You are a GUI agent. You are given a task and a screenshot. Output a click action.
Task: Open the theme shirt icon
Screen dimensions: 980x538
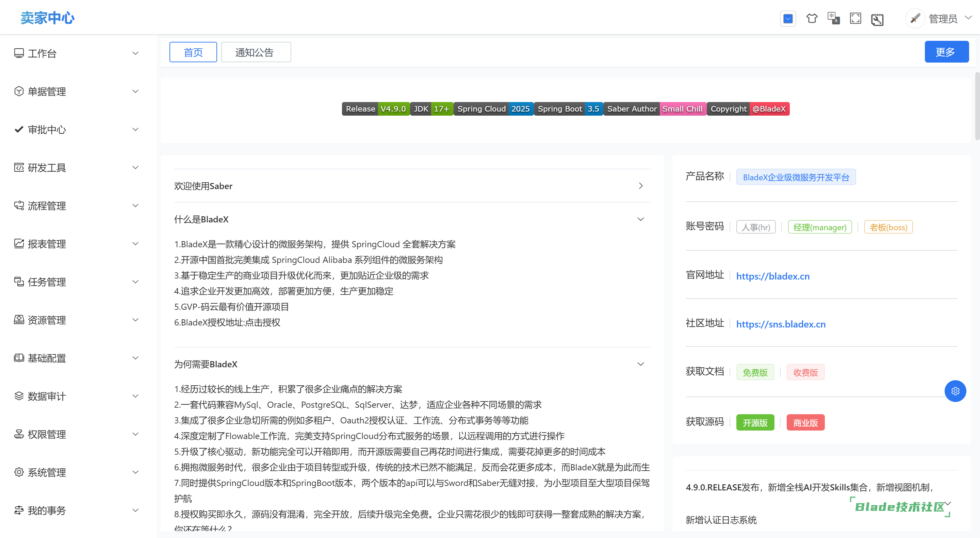(x=812, y=18)
